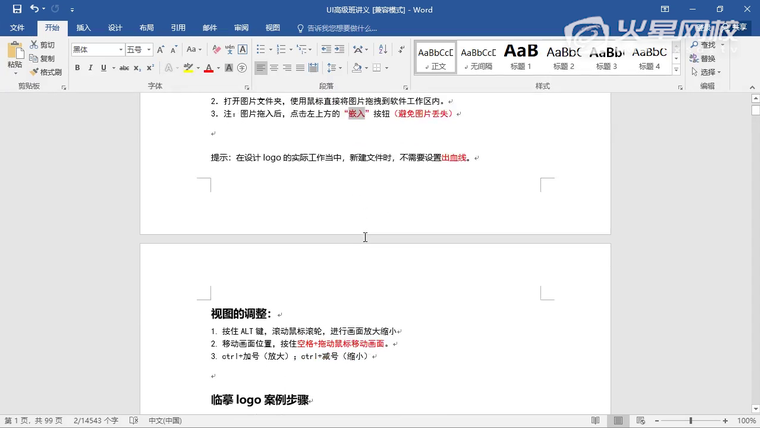Apply the 标题 1 heading style
Screen dimensions: 760x428
[x=521, y=57]
